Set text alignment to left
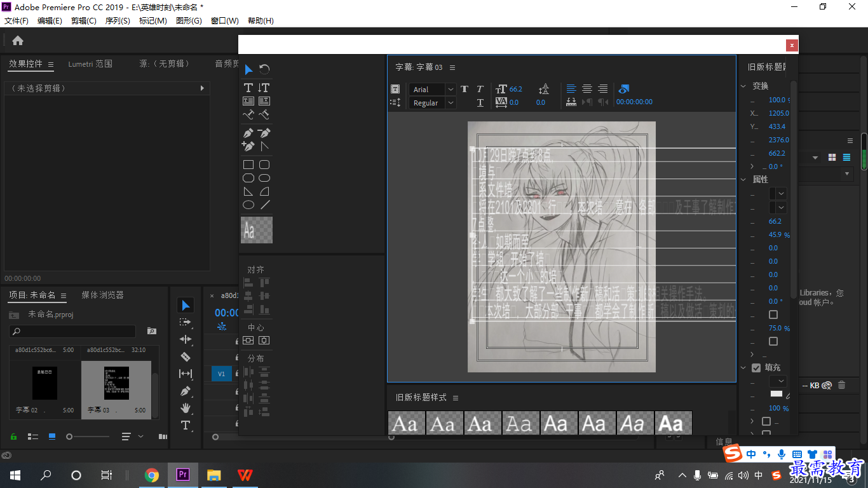 [x=571, y=89]
